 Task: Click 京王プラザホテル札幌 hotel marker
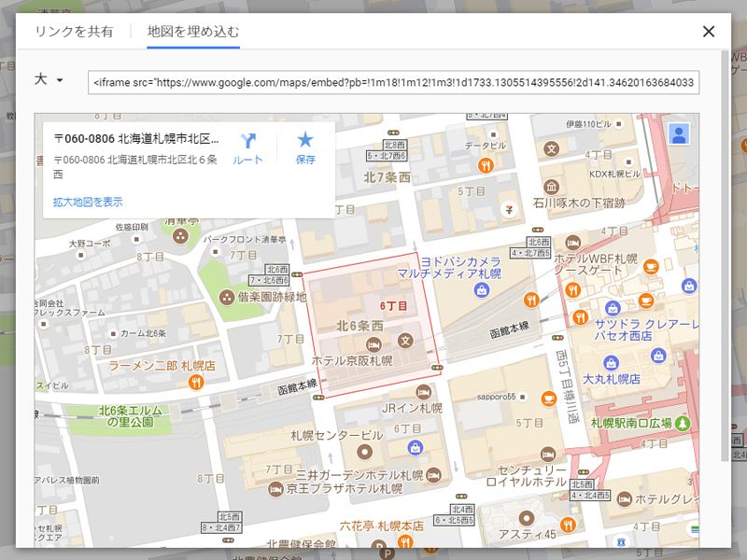click(275, 489)
